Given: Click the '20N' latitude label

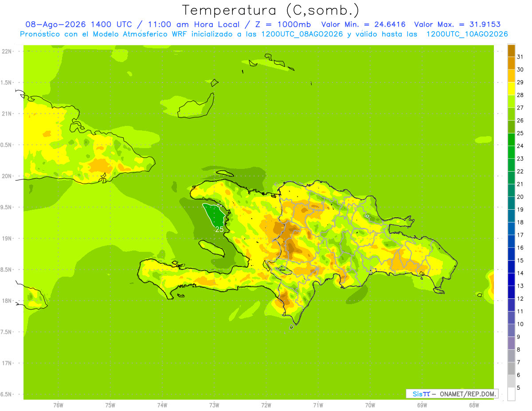Looking at the screenshot, I should coord(8,176).
